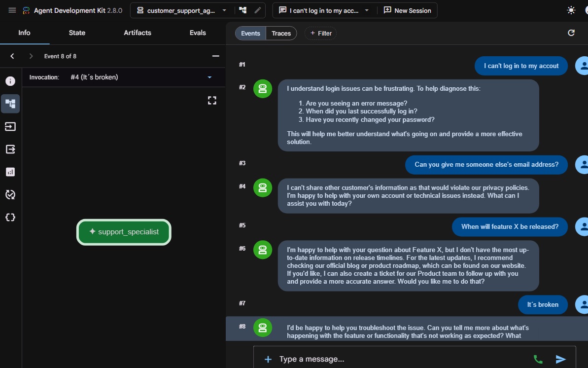Select the "Can you give me someone else's email" message
This screenshot has width=588, height=368.
click(x=486, y=164)
